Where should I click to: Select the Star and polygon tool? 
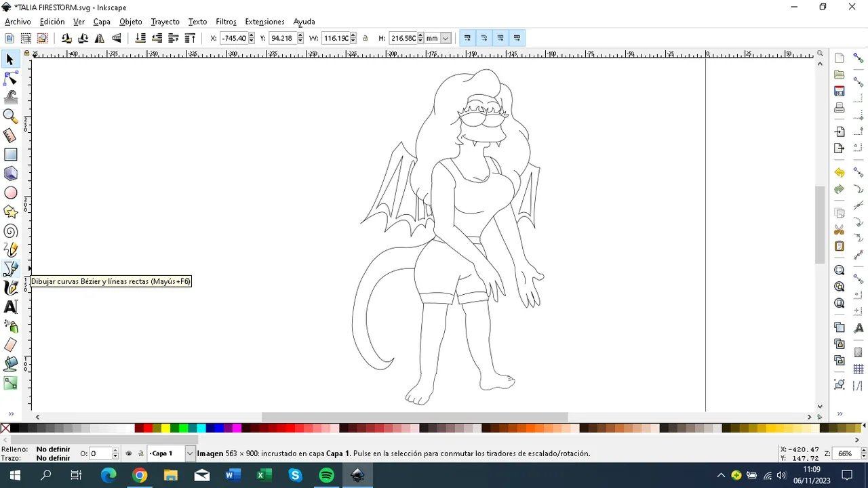pyautogui.click(x=10, y=212)
